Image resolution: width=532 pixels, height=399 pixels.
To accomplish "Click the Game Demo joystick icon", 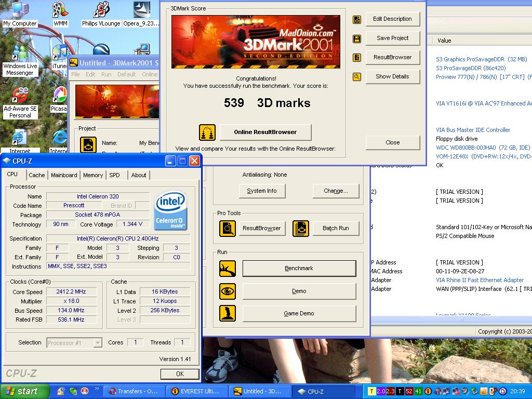I will tap(228, 313).
